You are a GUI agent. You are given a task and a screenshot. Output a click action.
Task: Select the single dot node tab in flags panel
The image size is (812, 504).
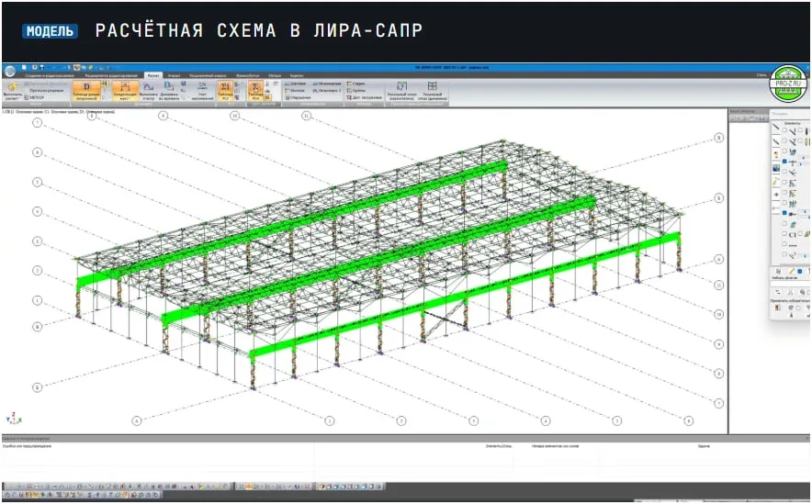[776, 195]
